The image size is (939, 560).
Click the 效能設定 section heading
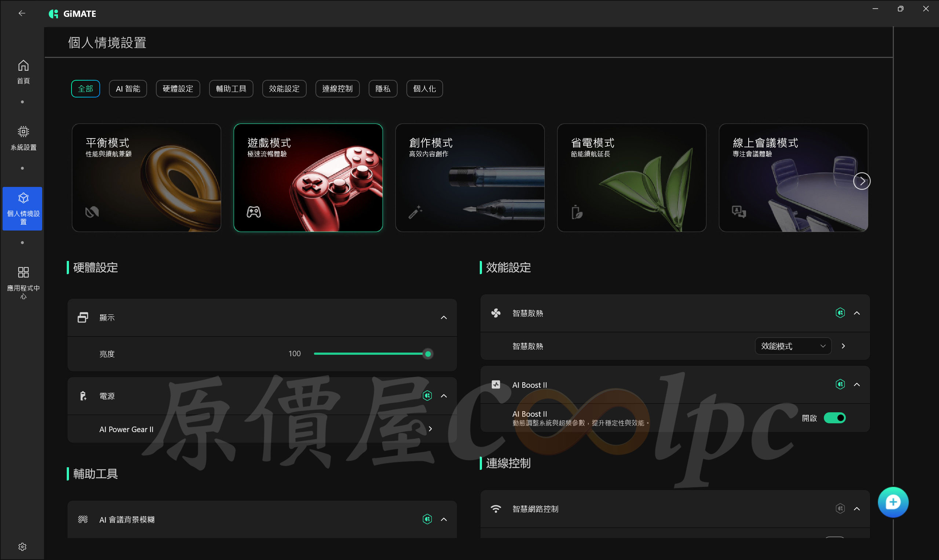point(508,268)
